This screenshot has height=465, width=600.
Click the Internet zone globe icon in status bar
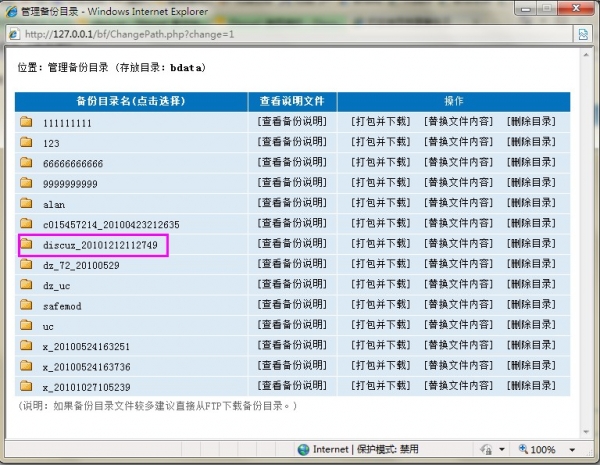[x=305, y=449]
